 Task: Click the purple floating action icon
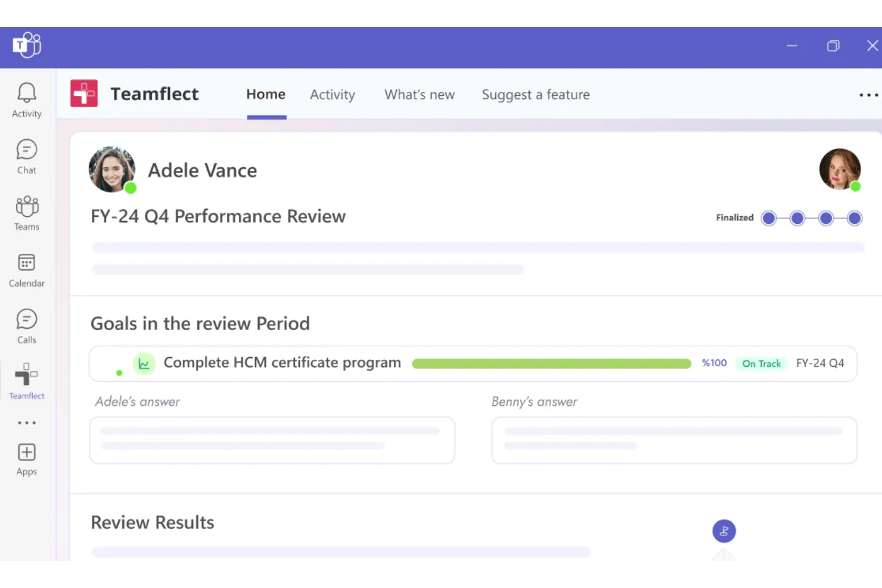(x=724, y=531)
